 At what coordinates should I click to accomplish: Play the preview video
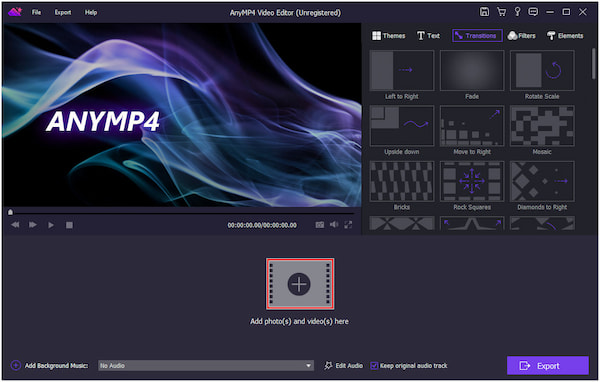click(51, 225)
